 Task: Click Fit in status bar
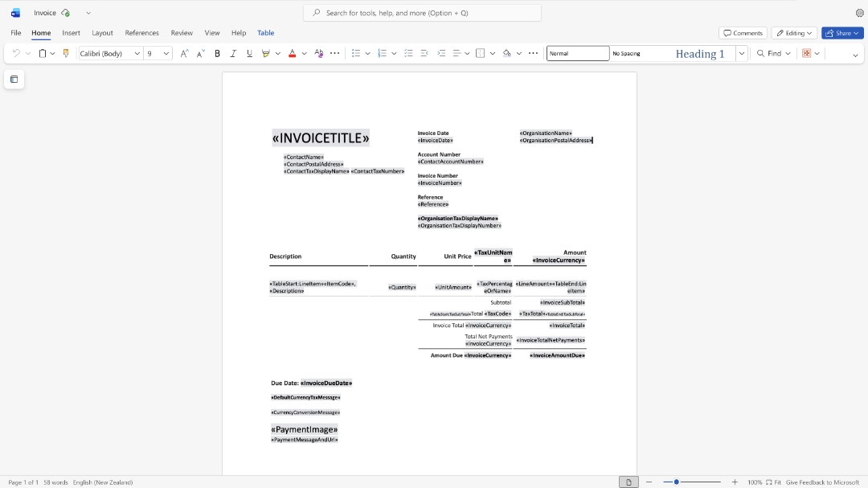[x=773, y=482]
